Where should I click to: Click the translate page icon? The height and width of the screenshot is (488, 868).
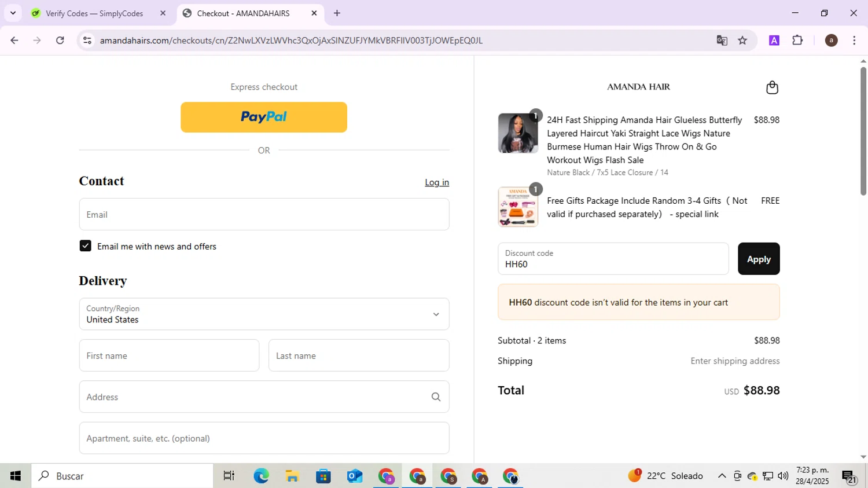[x=722, y=41]
